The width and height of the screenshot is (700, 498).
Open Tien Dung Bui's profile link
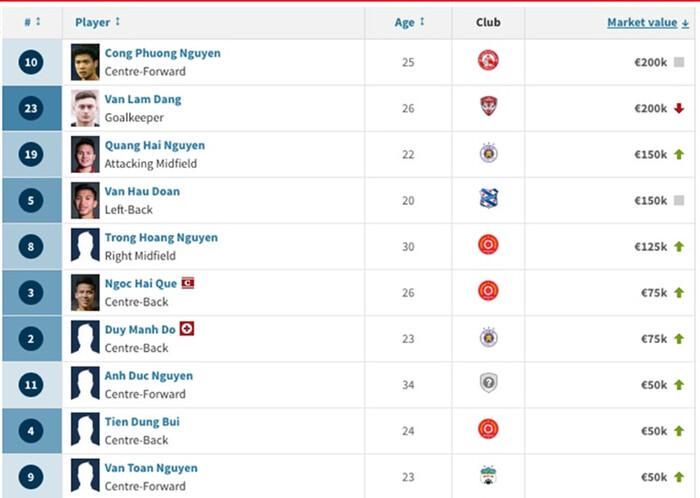142,422
